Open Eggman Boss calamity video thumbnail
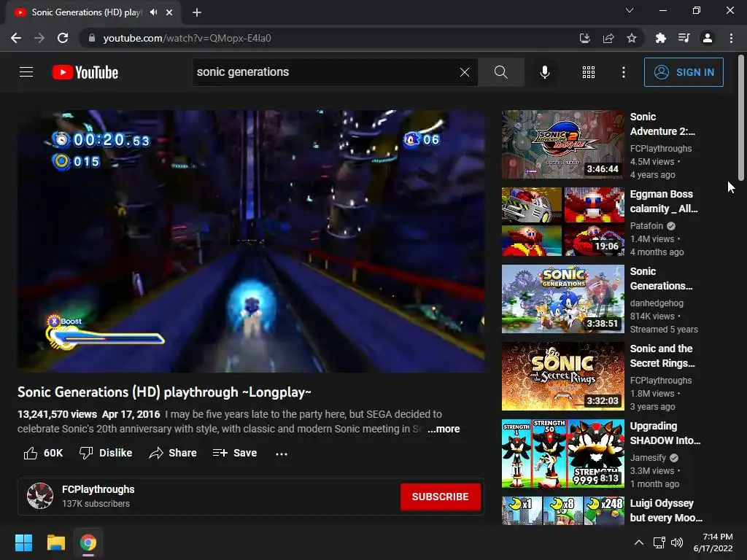 tap(562, 222)
